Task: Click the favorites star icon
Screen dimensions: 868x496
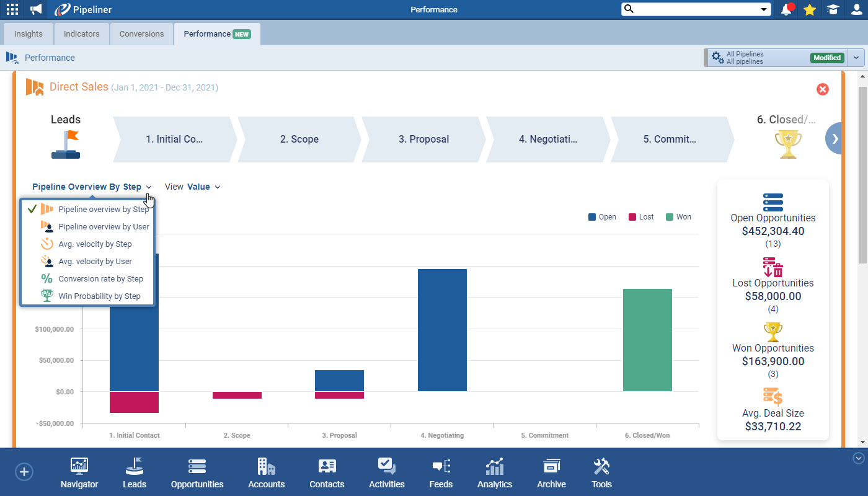Action: tap(809, 9)
